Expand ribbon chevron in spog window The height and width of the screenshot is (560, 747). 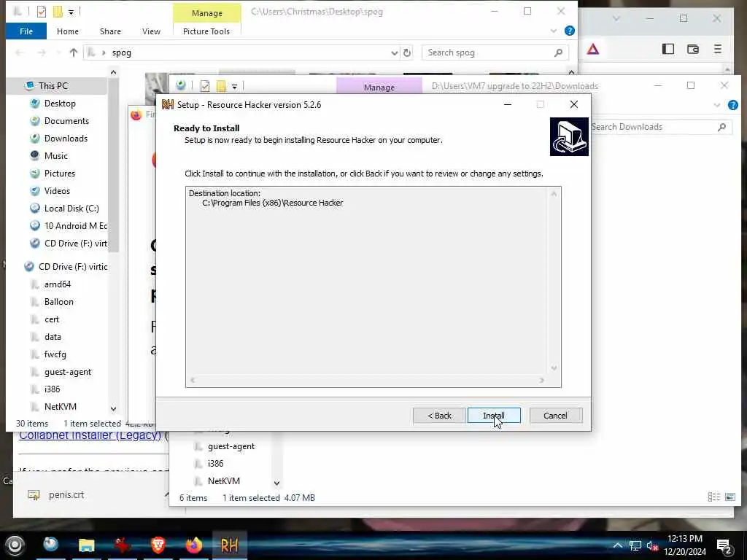coord(553,31)
